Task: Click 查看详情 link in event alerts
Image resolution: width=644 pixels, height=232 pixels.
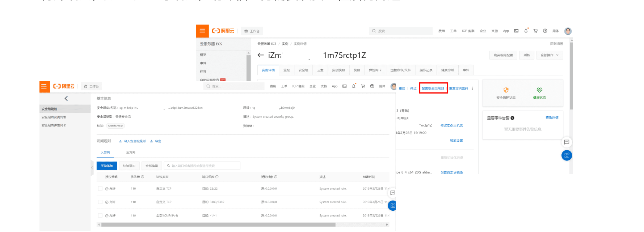Action: (x=552, y=118)
